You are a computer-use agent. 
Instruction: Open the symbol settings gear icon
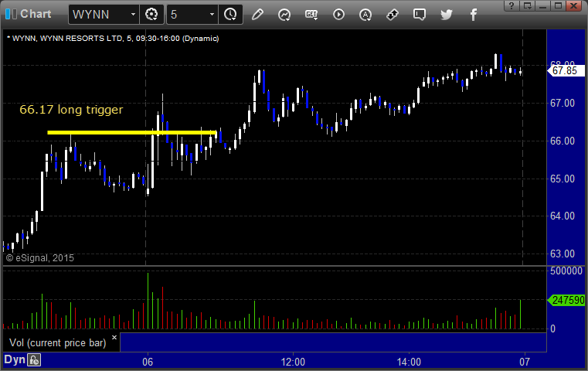point(151,15)
